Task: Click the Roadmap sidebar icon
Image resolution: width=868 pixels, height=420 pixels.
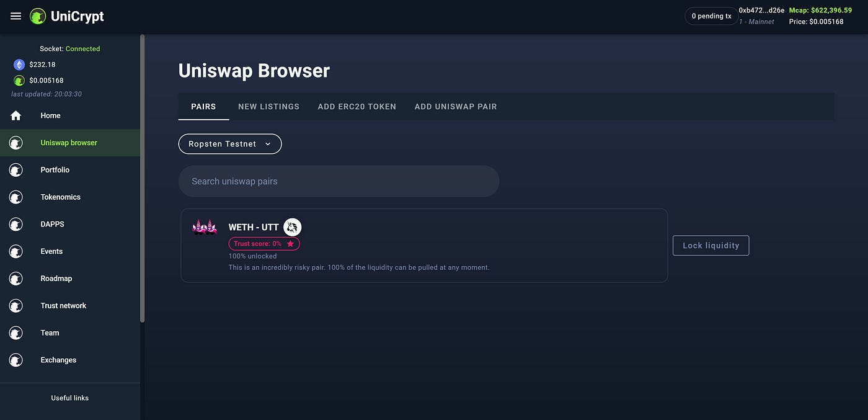Action: [16, 279]
